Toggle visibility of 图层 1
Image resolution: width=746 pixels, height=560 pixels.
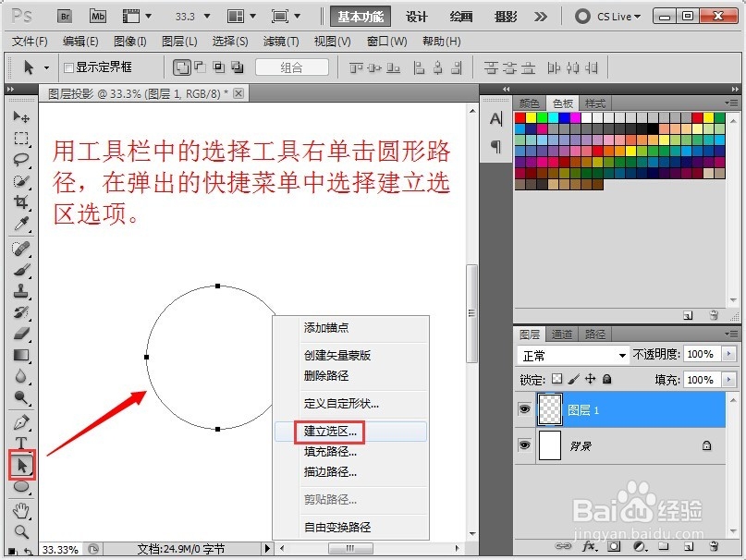click(524, 409)
